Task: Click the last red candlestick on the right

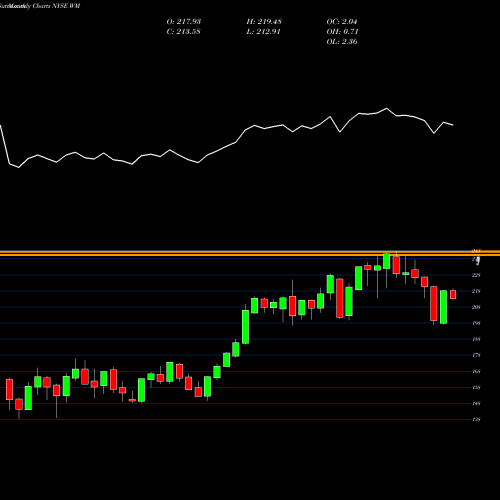Action: pyautogui.click(x=453, y=294)
